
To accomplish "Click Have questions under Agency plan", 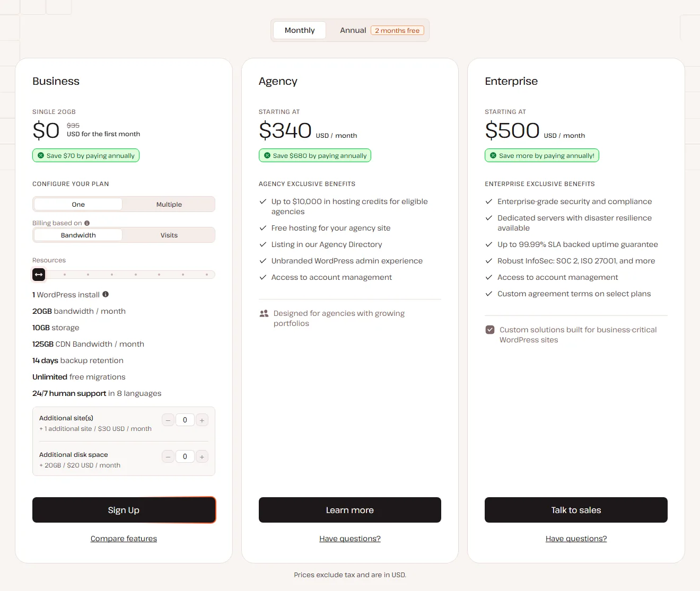I will (350, 539).
